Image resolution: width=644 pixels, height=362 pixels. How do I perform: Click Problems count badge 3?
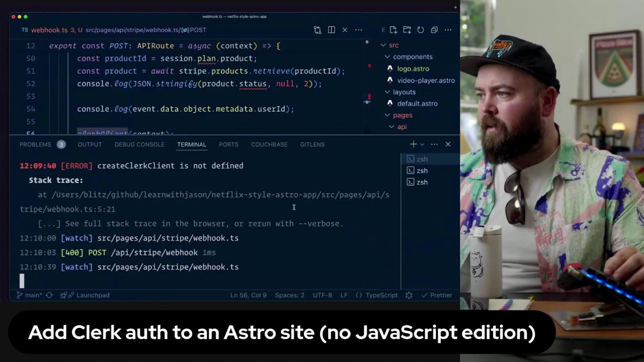61,144
